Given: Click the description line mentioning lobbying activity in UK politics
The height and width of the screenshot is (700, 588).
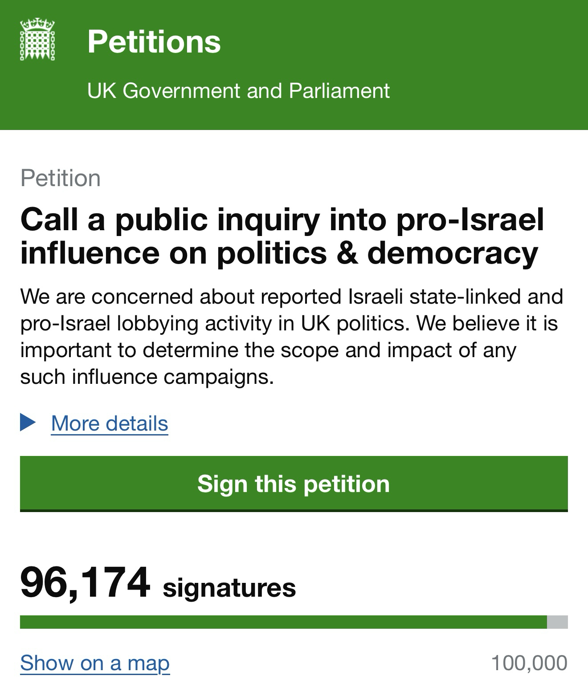Looking at the screenshot, I should point(289,323).
